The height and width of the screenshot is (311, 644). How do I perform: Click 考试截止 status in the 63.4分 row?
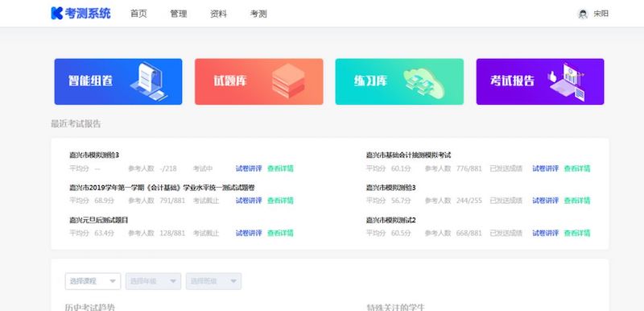pos(206,234)
